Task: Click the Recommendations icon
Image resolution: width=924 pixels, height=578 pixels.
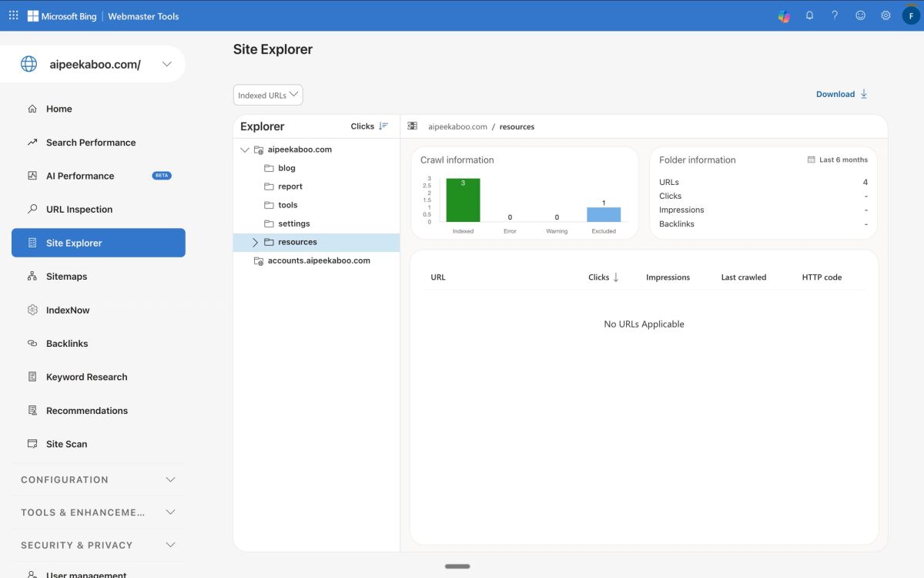Action: [x=32, y=411]
